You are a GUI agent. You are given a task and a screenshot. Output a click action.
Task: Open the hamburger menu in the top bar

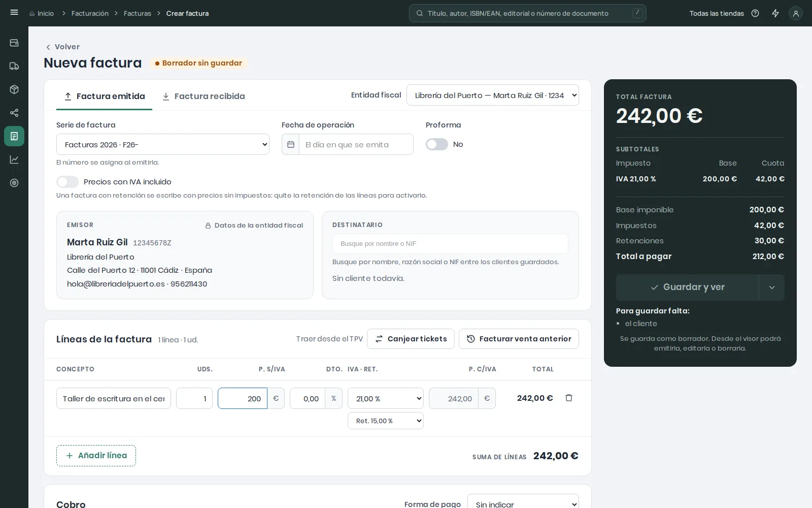point(14,13)
